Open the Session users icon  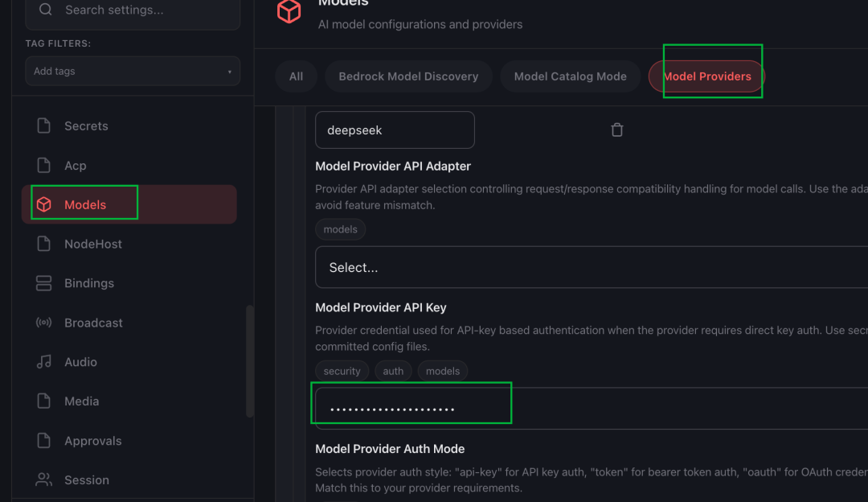[x=43, y=479]
